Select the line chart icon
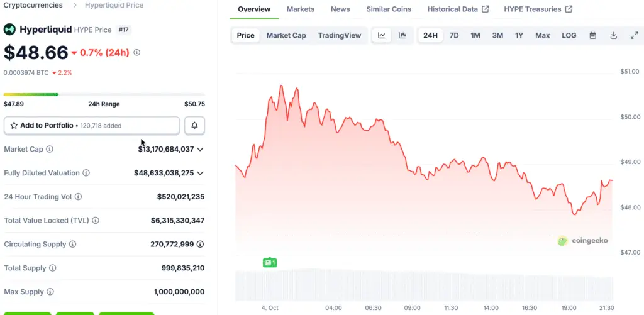Viewport: 644px width, 315px height. [382, 35]
